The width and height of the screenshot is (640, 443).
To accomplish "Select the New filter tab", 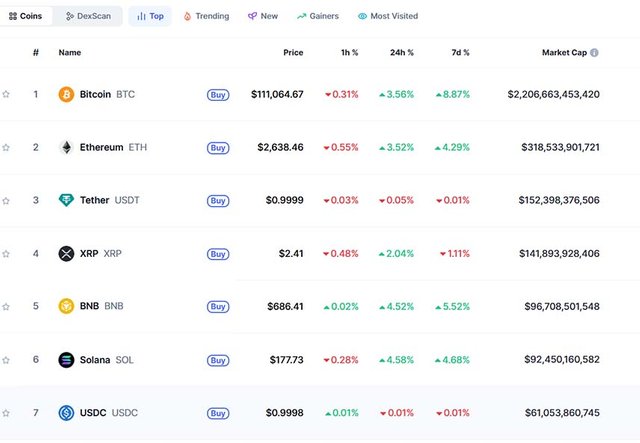I will click(263, 16).
